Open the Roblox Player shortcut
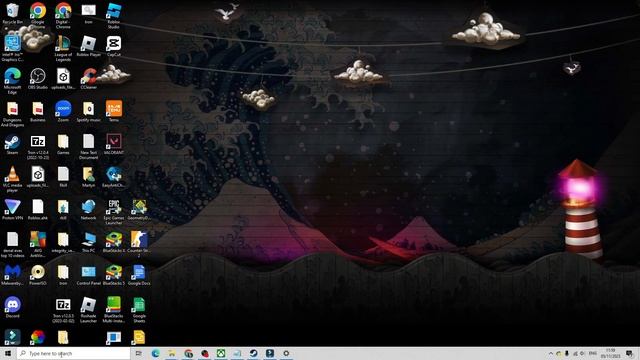This screenshot has height=360, width=640. [88, 46]
